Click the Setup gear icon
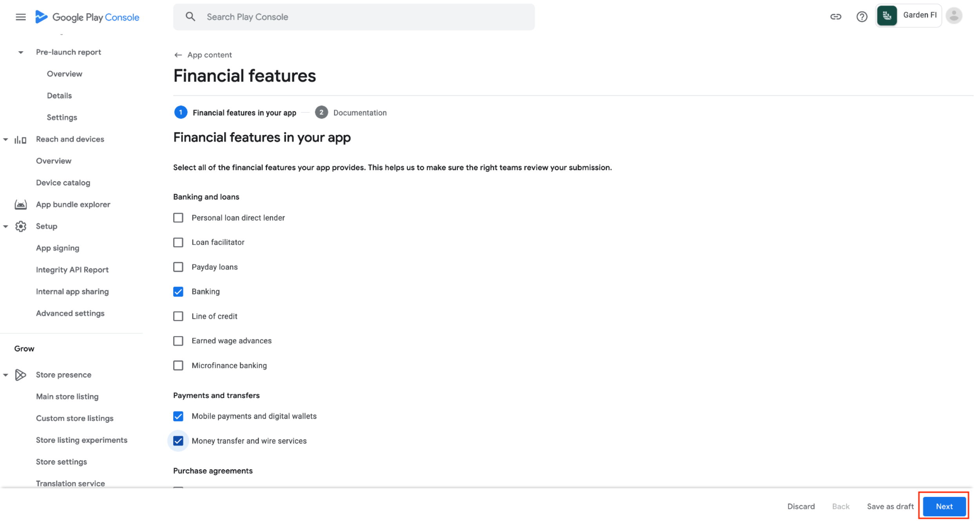 pos(20,226)
